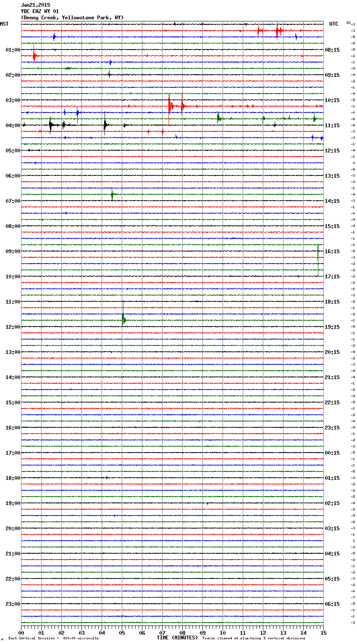Click the 15 minute tick label
Screen dimensions: 357x644
323,633
